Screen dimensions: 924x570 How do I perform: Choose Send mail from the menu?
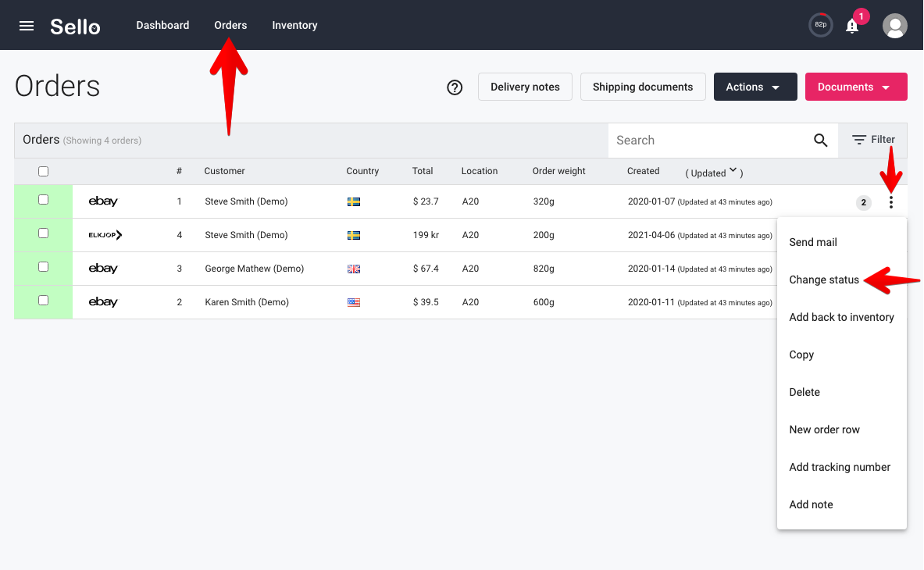841,242
